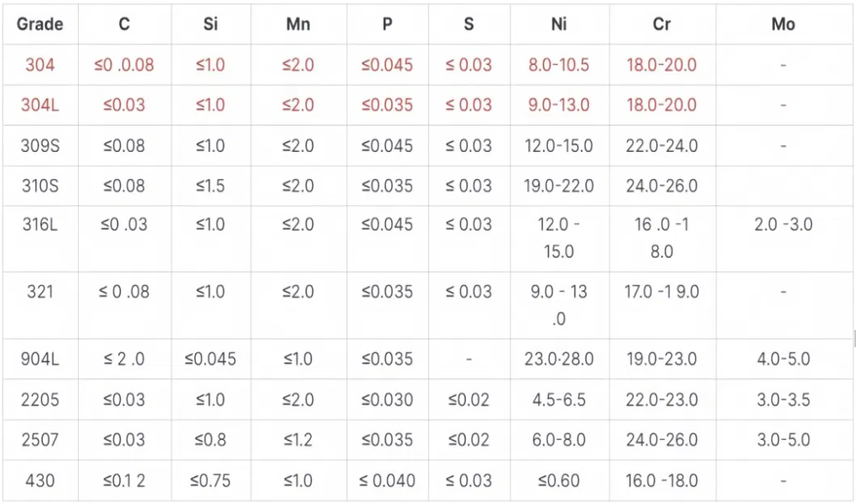The image size is (856, 504).
Task: Select the red 304L grade cell
Action: [x=39, y=105]
